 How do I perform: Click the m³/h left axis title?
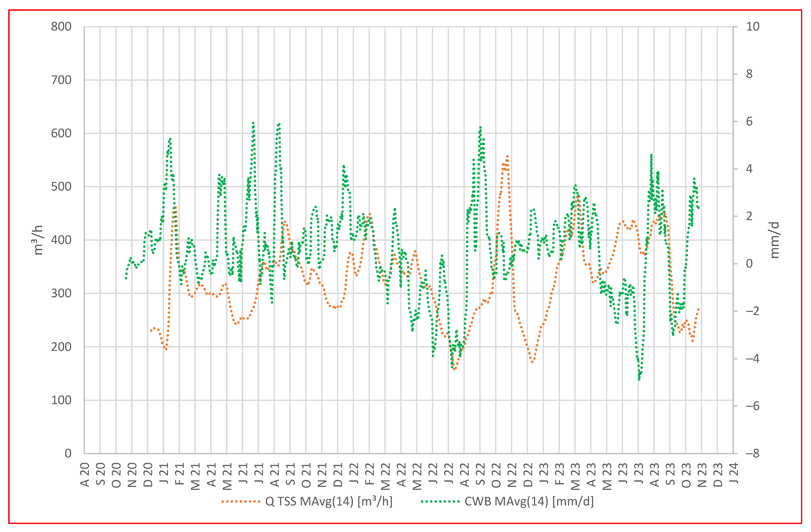point(38,240)
